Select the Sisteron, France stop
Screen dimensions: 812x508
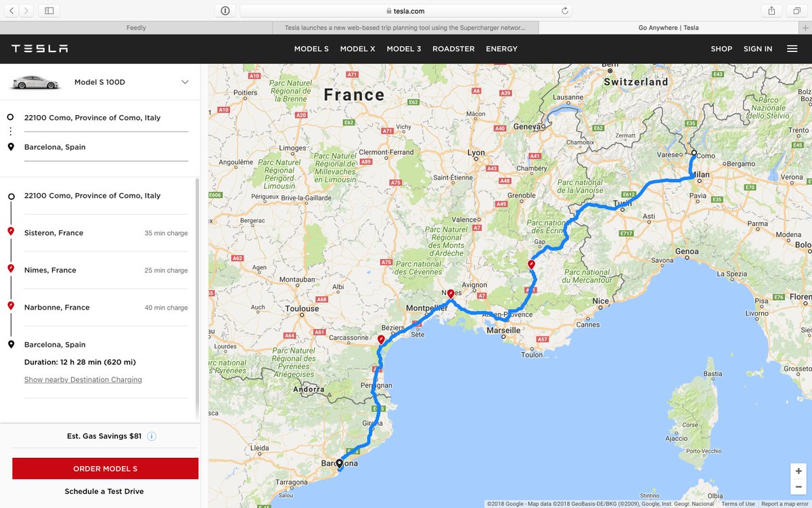(x=53, y=233)
